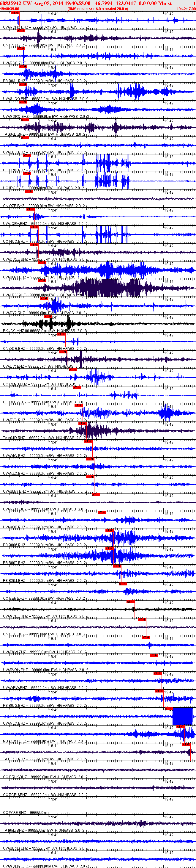Click the start time 19:40:35.00 label
This screenshot has width=196, height=868.
pos(10,9)
